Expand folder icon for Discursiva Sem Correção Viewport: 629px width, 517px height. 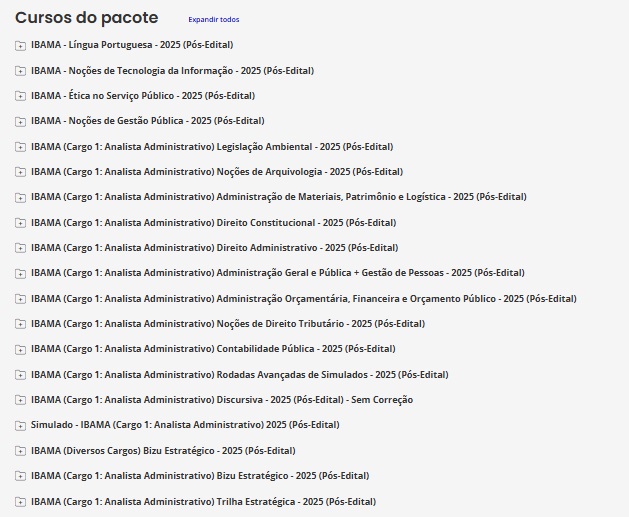click(20, 400)
